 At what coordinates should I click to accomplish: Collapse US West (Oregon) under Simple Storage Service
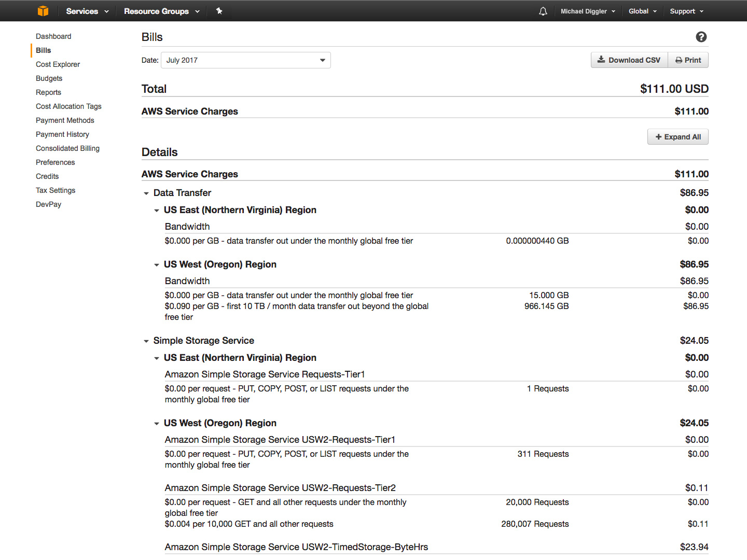click(157, 424)
